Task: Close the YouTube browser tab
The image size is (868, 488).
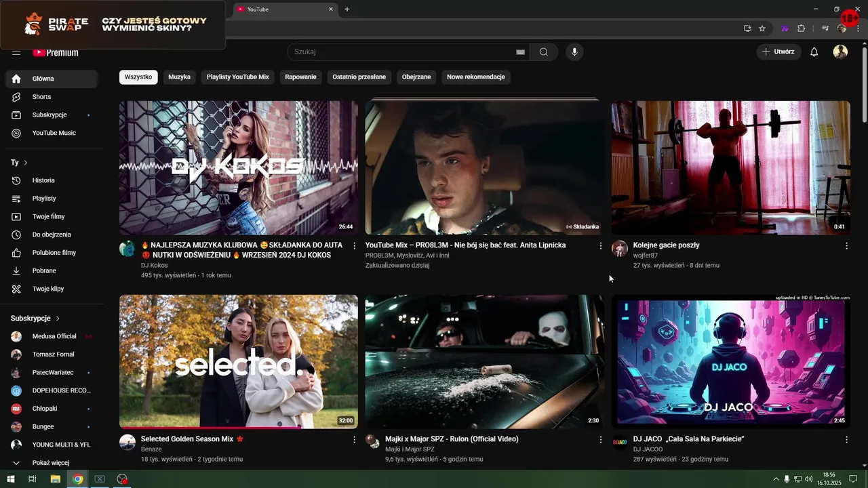Action: tap(331, 9)
